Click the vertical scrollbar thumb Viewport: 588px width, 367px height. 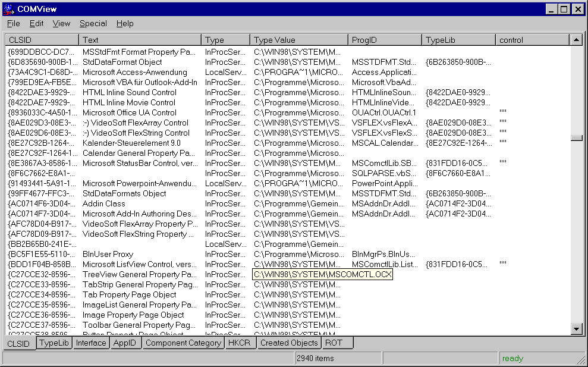[x=576, y=138]
